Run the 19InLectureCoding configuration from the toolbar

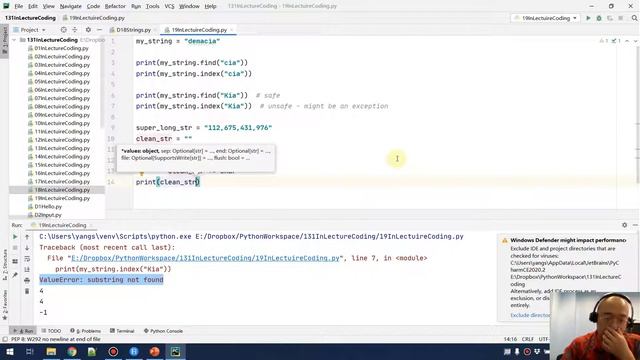coord(588,18)
